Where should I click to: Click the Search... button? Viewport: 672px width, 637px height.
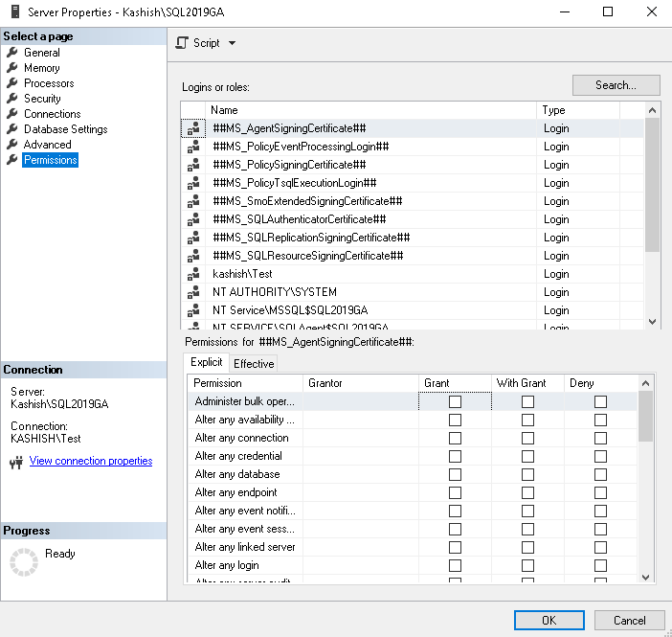[x=616, y=85]
